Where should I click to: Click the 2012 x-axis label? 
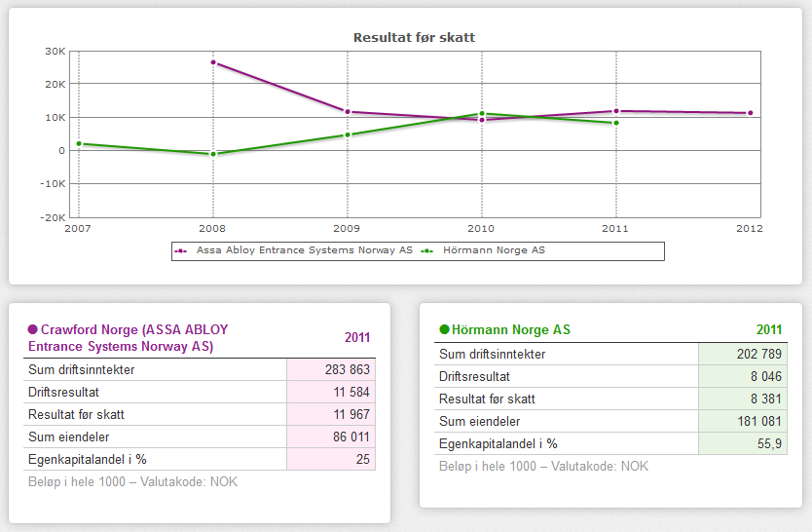[750, 228]
